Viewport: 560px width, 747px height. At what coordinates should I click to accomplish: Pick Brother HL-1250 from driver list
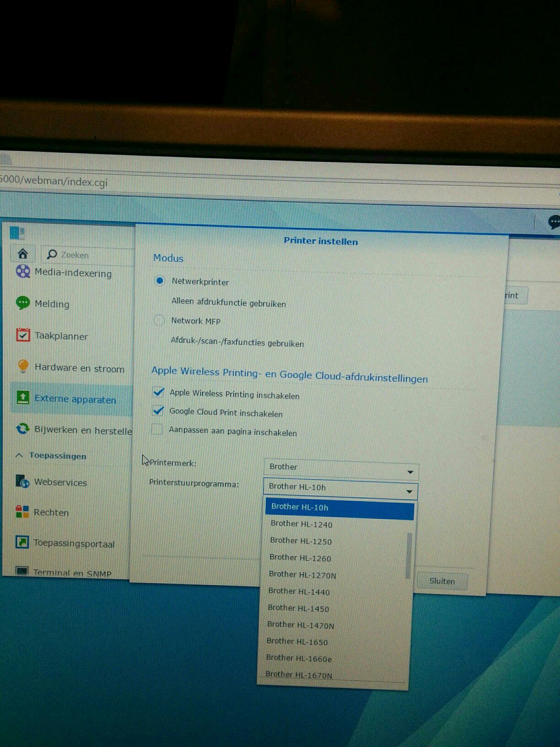point(301,541)
